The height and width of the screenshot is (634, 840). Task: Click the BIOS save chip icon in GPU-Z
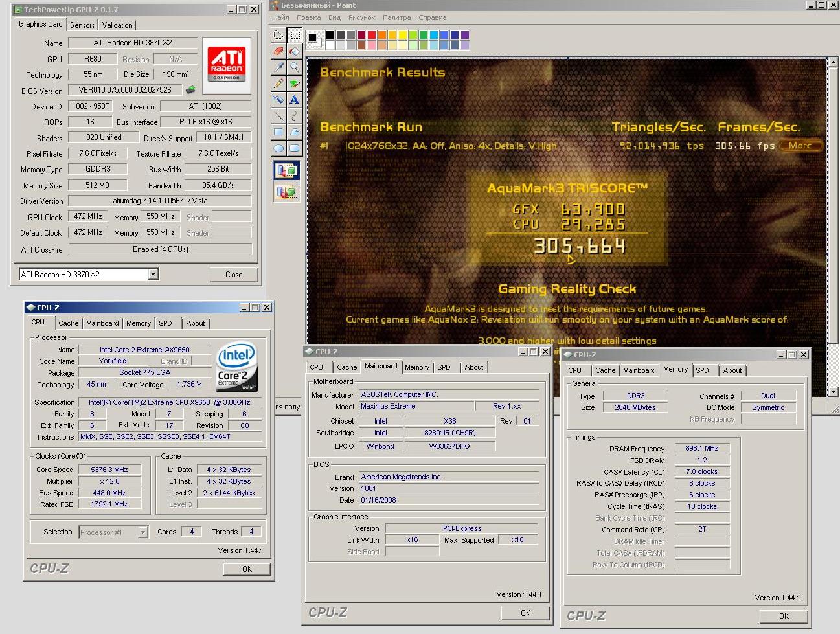[x=190, y=90]
